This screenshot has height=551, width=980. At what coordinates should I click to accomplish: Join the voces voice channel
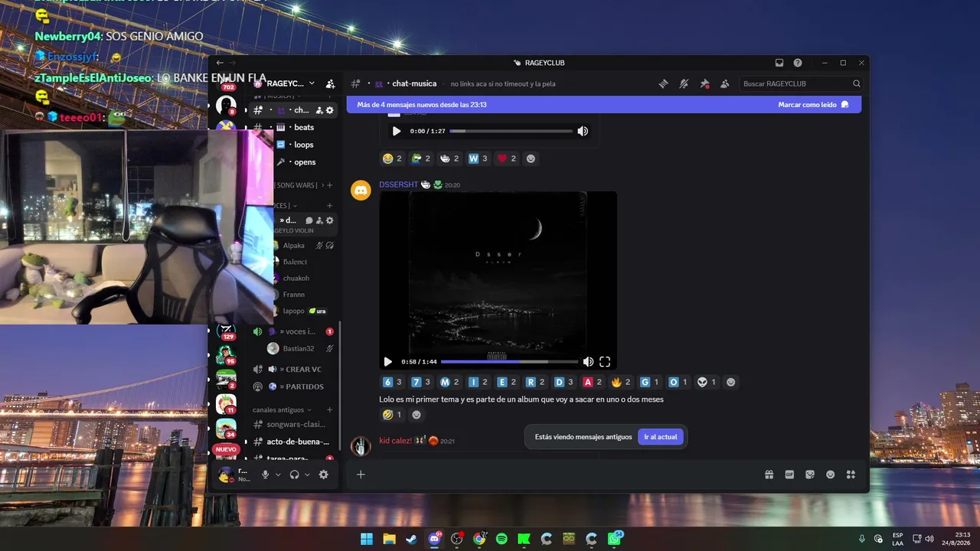coord(294,331)
